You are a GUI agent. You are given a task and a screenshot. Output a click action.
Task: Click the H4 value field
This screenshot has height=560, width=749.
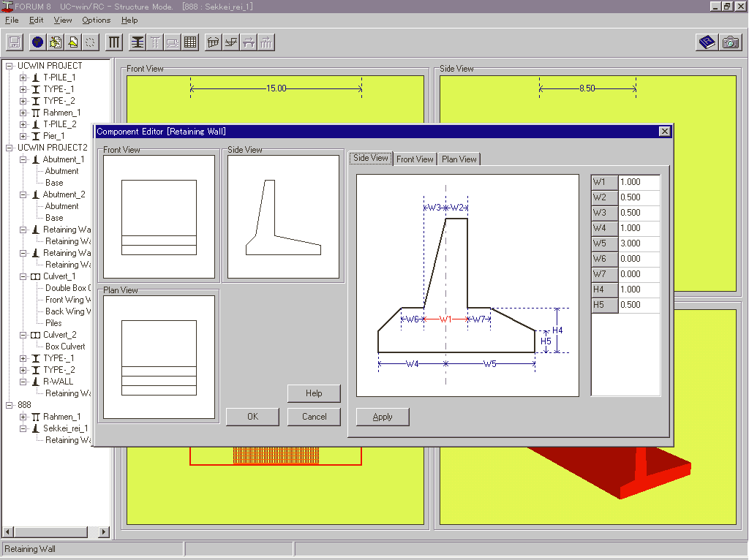tap(639, 290)
